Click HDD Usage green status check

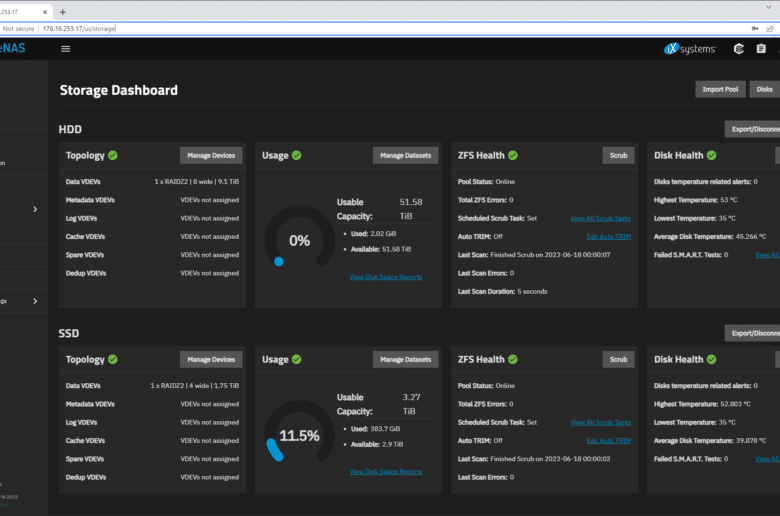(296, 155)
